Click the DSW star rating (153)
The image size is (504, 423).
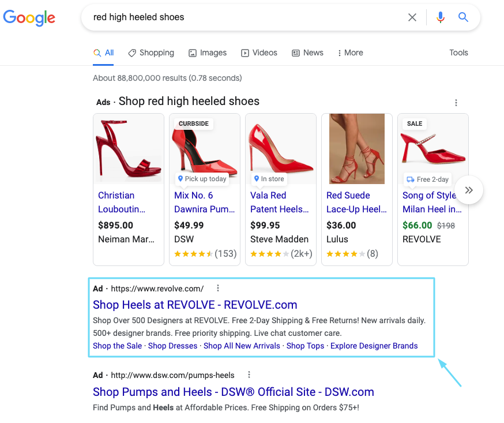coord(205,254)
